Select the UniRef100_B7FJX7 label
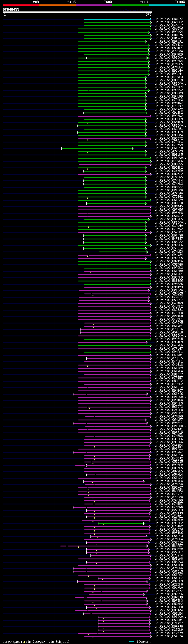This screenshot has width=188, height=644. tap(169, 106)
